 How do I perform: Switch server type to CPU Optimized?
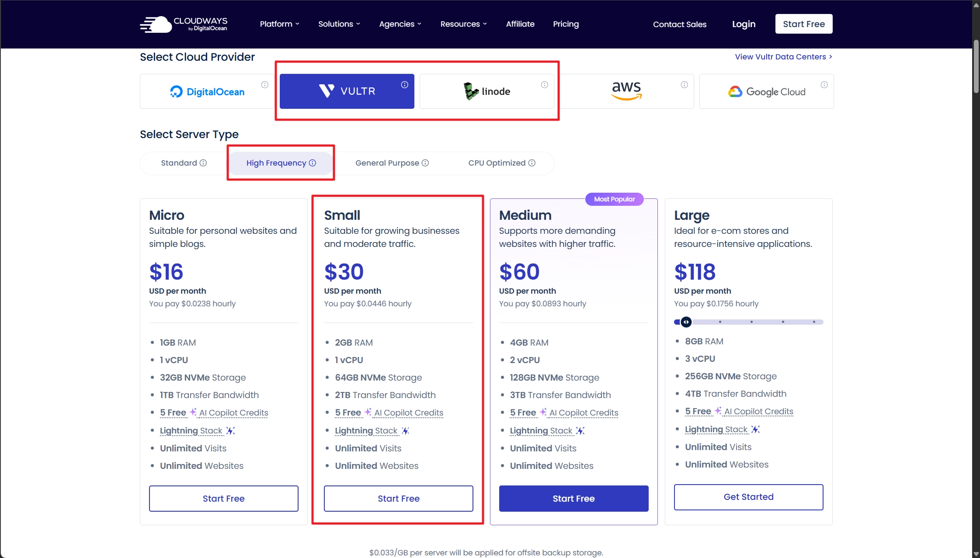tap(501, 163)
